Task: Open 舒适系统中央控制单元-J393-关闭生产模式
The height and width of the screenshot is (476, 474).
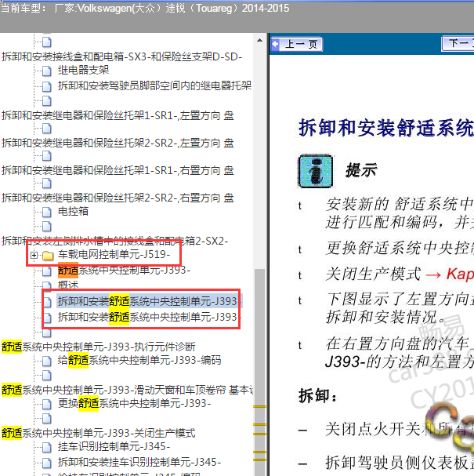Action: pyautogui.click(x=99, y=433)
